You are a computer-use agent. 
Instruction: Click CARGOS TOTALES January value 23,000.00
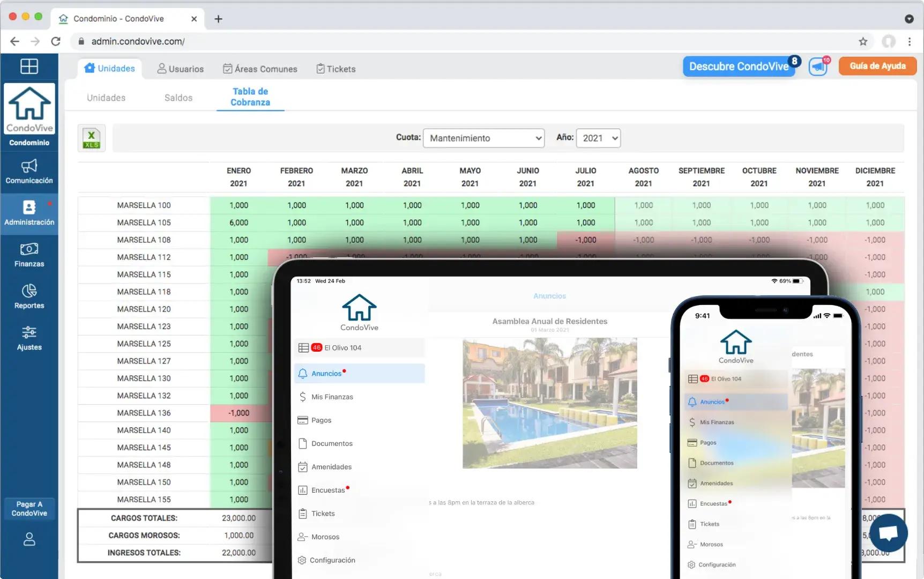[x=239, y=518]
